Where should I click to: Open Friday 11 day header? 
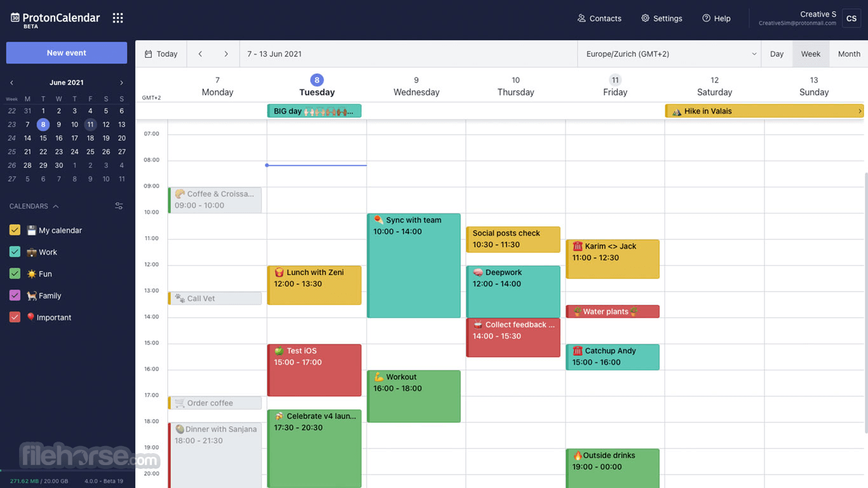pos(615,86)
